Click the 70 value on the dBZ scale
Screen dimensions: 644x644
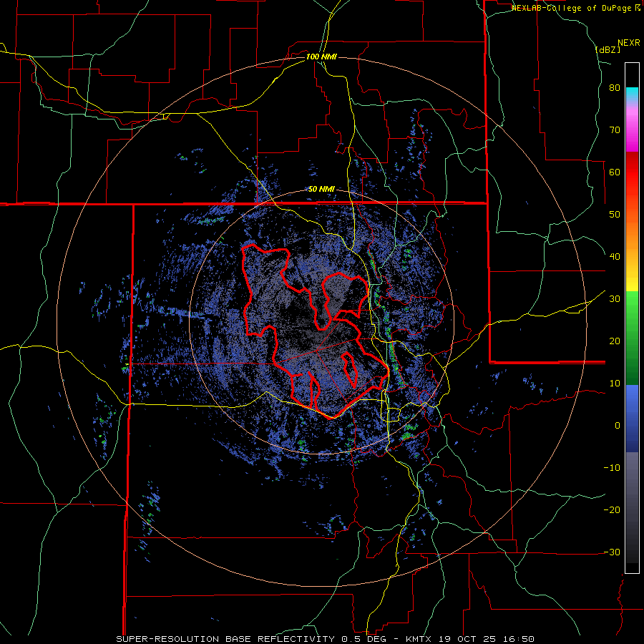click(x=615, y=130)
